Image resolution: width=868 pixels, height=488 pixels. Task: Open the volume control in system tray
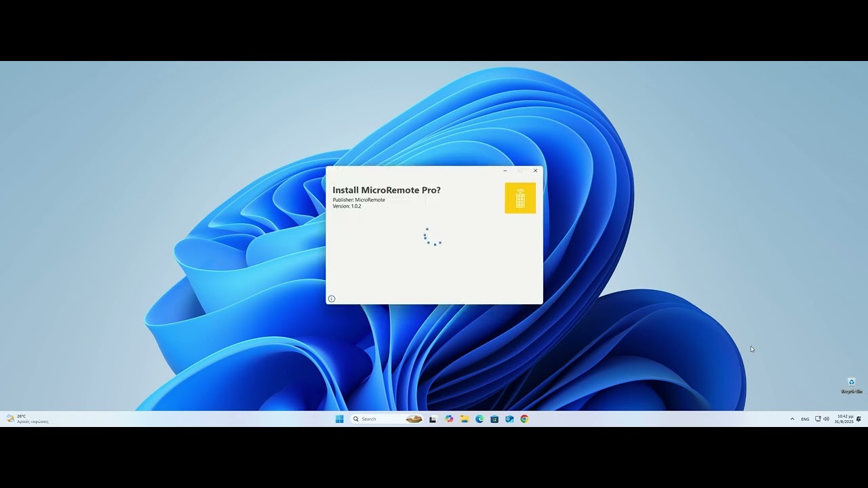pyautogui.click(x=826, y=419)
